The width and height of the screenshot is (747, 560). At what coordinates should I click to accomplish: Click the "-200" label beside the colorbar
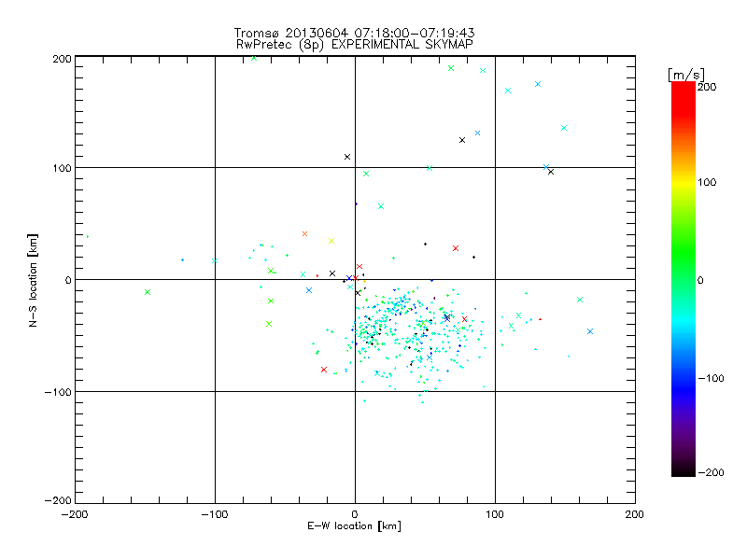711,472
